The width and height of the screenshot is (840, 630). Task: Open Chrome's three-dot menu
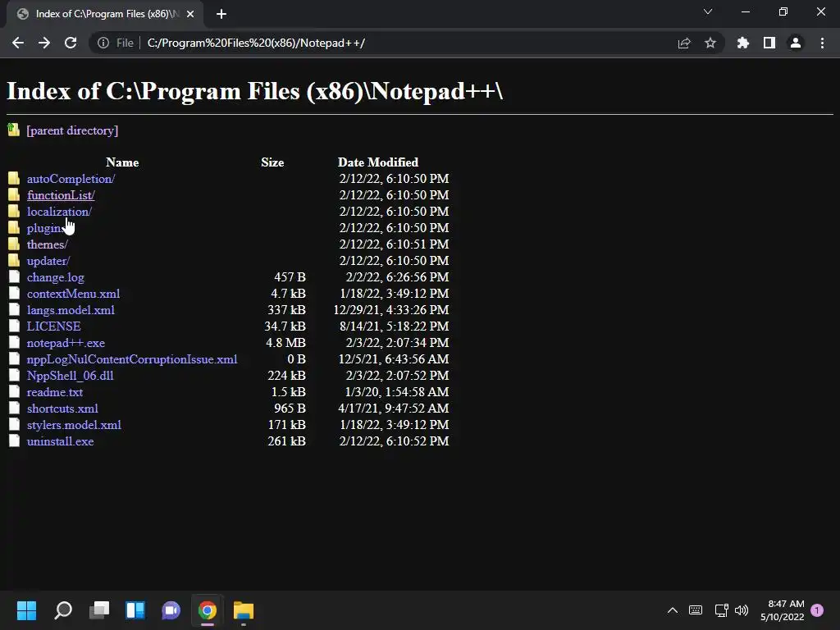click(822, 43)
